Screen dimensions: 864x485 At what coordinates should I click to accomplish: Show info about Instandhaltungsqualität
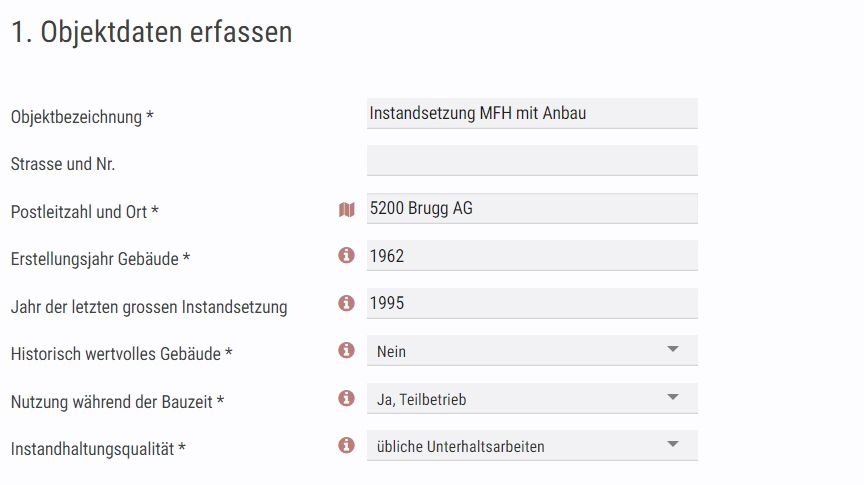pyautogui.click(x=346, y=445)
